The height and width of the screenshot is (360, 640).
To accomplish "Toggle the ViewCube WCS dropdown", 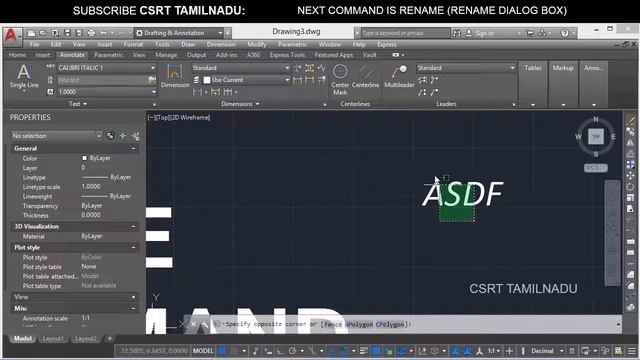I will (596, 168).
